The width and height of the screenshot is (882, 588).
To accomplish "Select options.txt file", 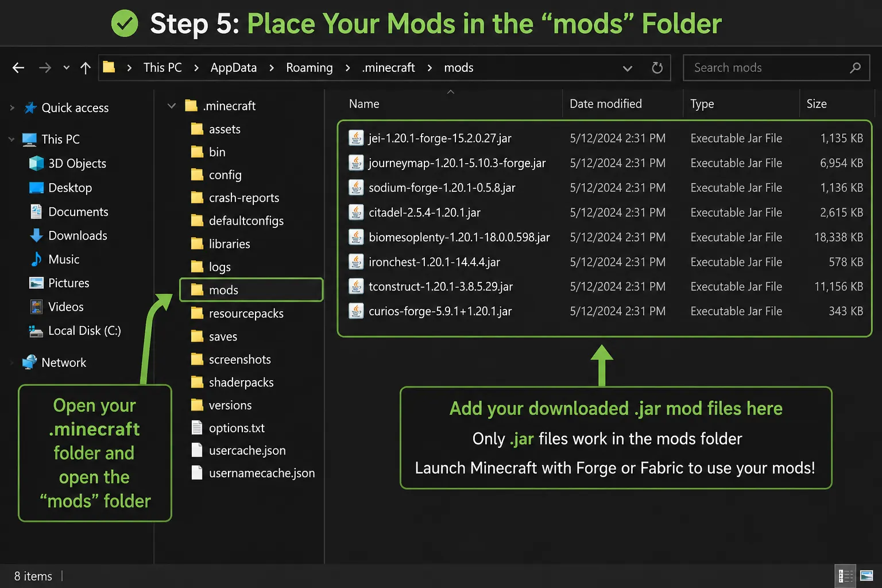I will 228,428.
